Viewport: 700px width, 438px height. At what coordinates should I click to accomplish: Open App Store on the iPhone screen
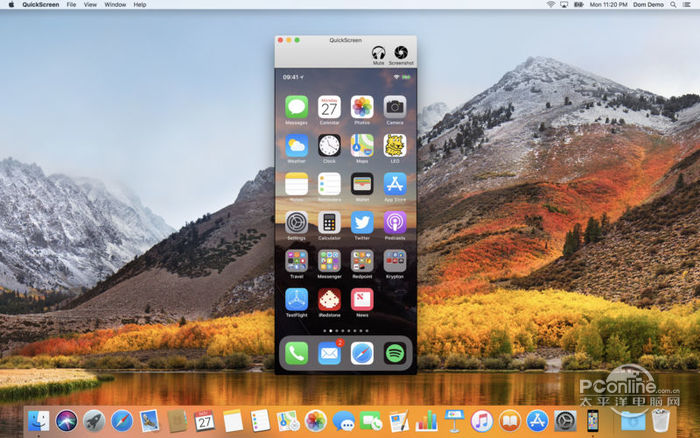coord(395,184)
